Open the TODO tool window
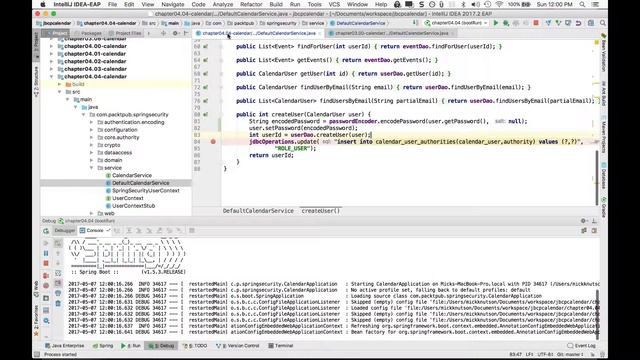640x360 pixels. tap(196, 346)
